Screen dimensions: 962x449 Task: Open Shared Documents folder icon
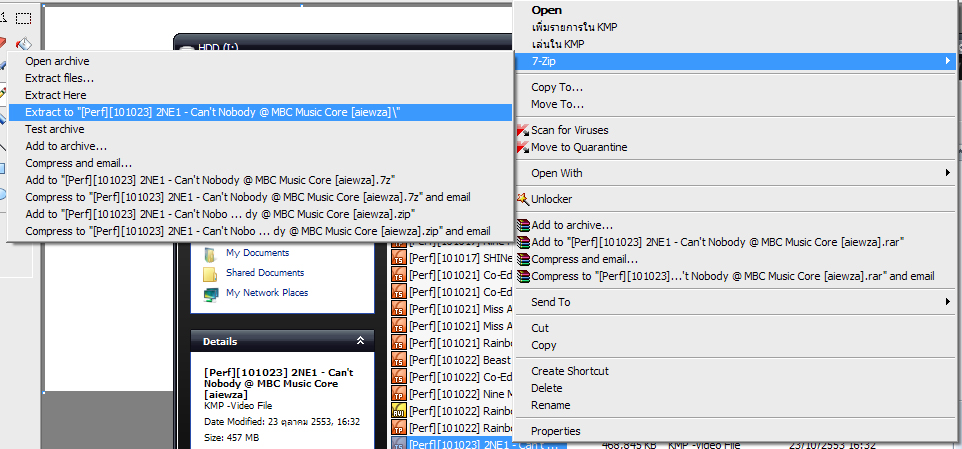(210, 274)
